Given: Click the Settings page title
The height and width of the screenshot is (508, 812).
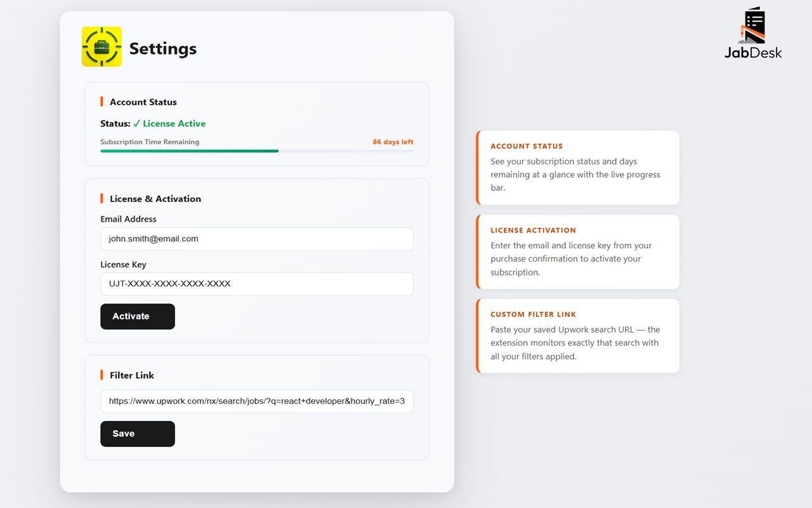Looking at the screenshot, I should [163, 48].
